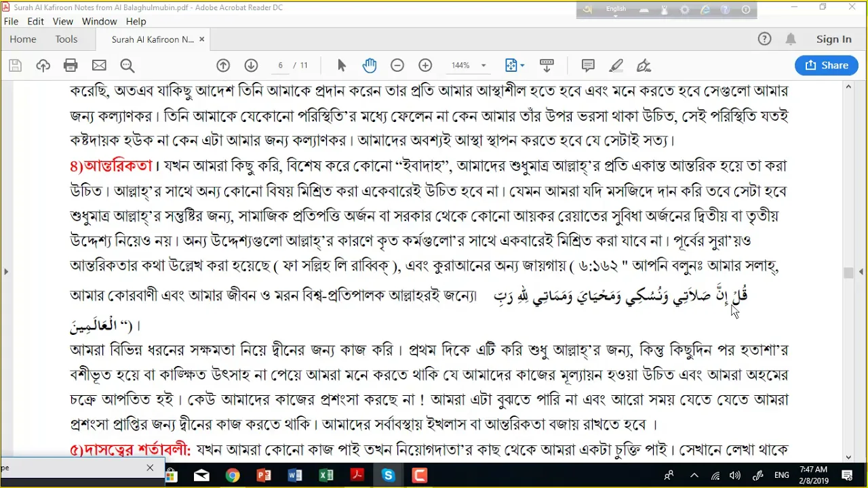Expand the left navigation pane arrow
The width and height of the screenshot is (868, 488).
6,272
